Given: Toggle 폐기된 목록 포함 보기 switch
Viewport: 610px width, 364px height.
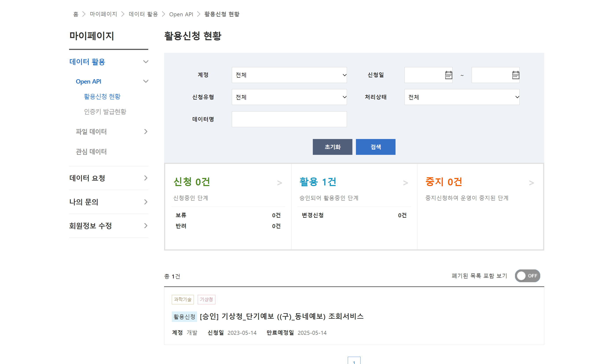Looking at the screenshot, I should tap(527, 276).
